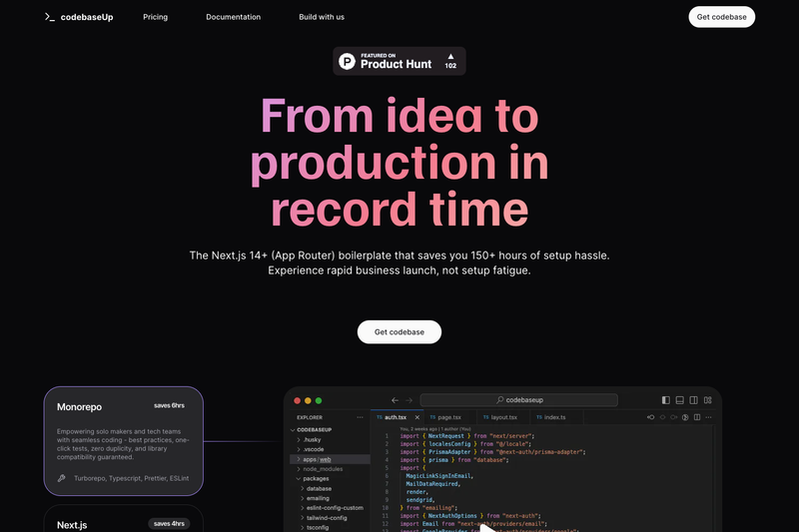
Task: Open the Documentation nav item
Action: (x=234, y=17)
